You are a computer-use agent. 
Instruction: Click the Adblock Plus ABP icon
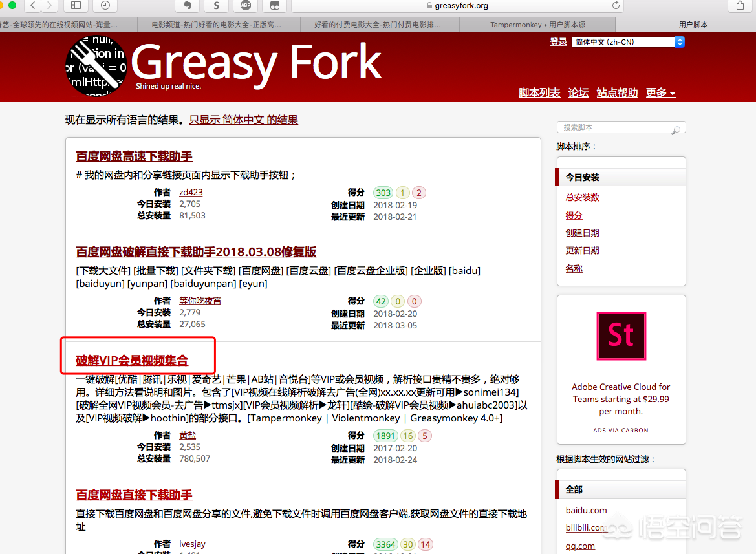246,6
